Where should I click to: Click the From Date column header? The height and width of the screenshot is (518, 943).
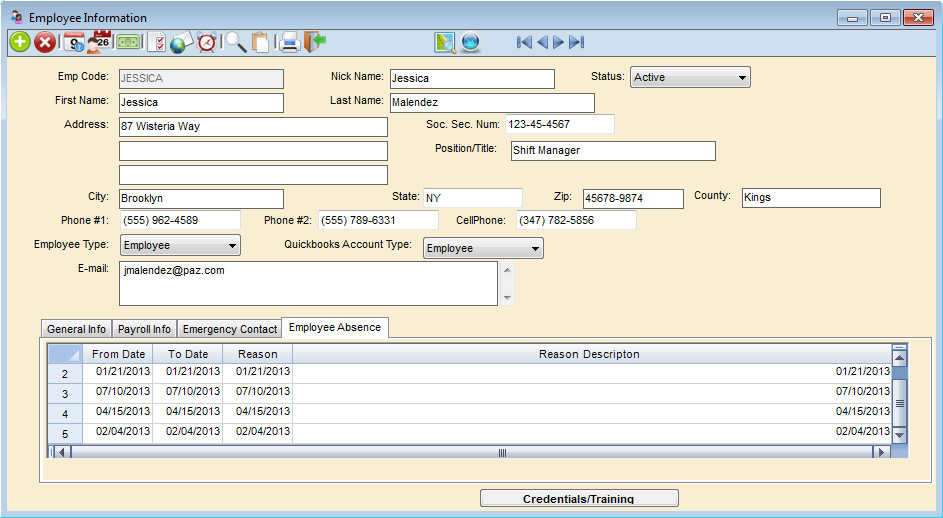coord(118,354)
